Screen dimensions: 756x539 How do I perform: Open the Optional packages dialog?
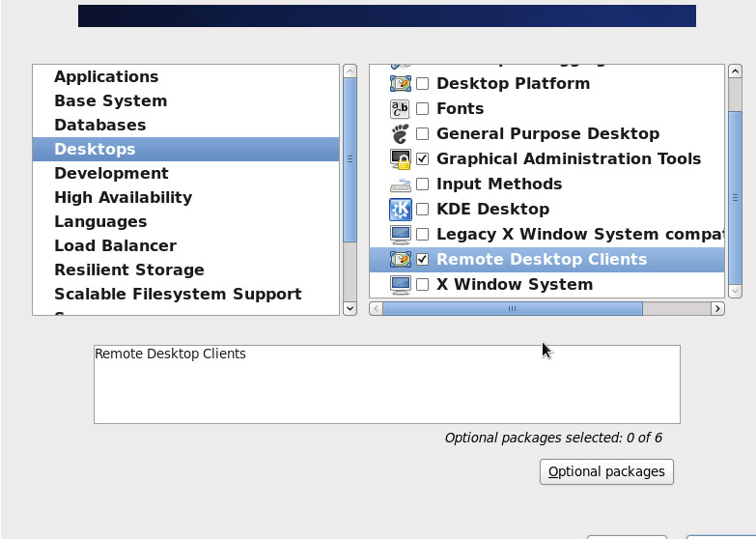point(606,471)
